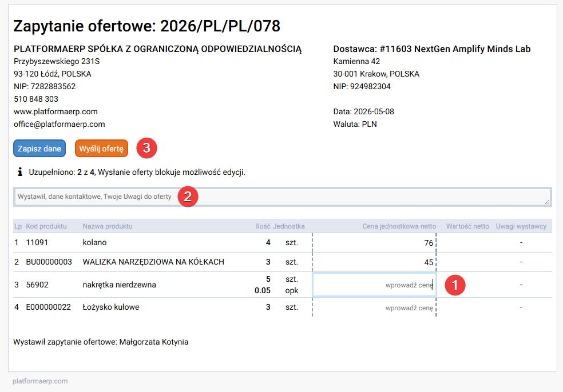
Task: Select the Kod produktu column header
Action: point(46,226)
